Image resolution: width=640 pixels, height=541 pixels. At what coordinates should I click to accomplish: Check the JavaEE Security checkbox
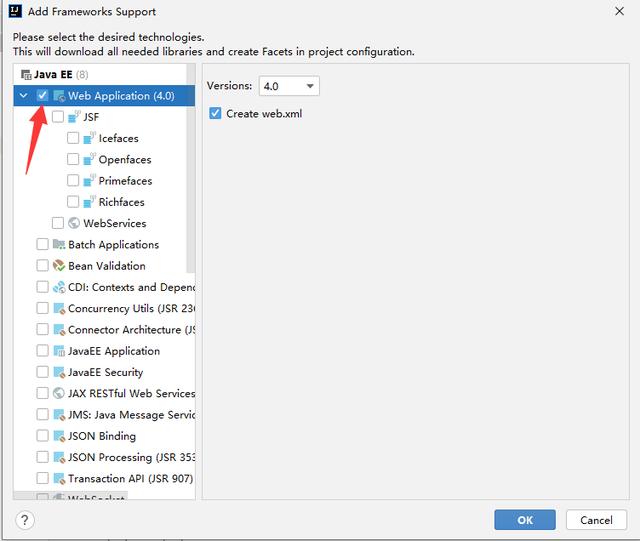point(42,372)
